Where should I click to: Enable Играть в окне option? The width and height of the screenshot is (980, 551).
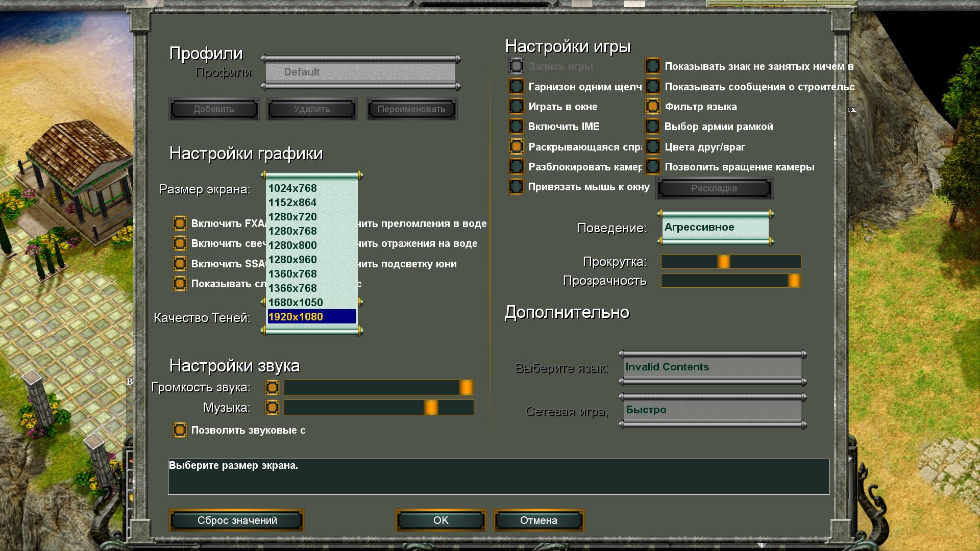[x=517, y=107]
